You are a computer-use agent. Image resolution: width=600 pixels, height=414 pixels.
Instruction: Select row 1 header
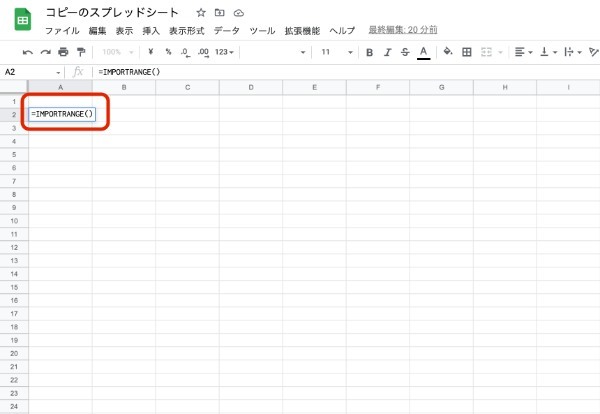pos(14,101)
